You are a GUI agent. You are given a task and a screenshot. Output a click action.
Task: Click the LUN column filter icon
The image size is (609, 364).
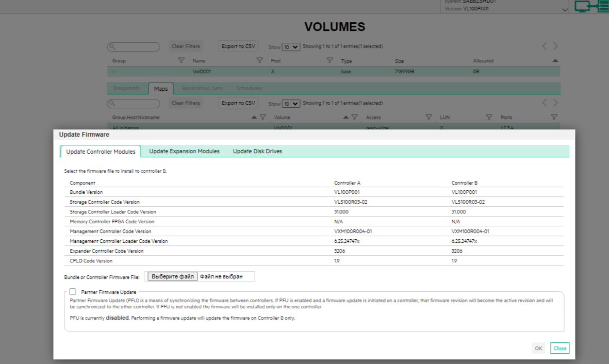(489, 117)
